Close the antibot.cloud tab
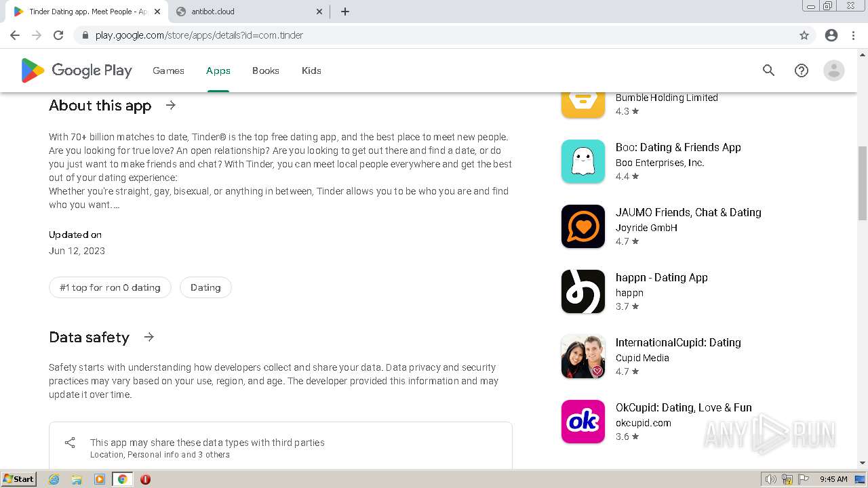The image size is (868, 488). pyautogui.click(x=319, y=12)
